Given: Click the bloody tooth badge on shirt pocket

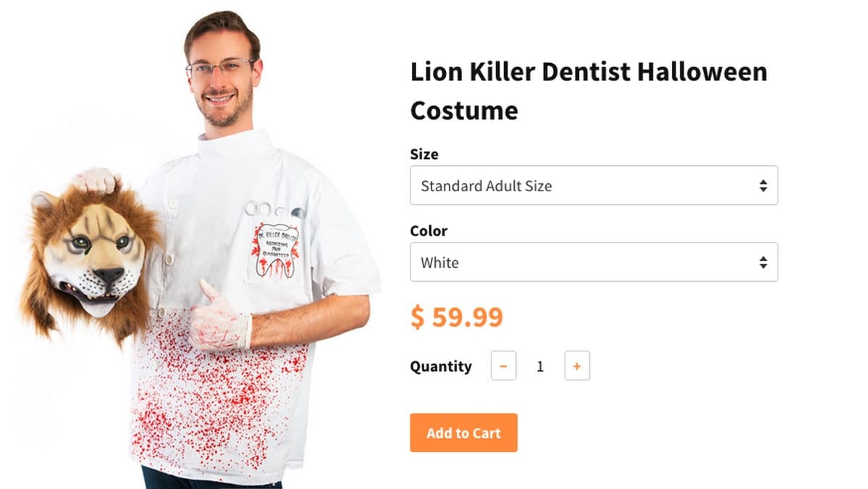Looking at the screenshot, I should [277, 251].
